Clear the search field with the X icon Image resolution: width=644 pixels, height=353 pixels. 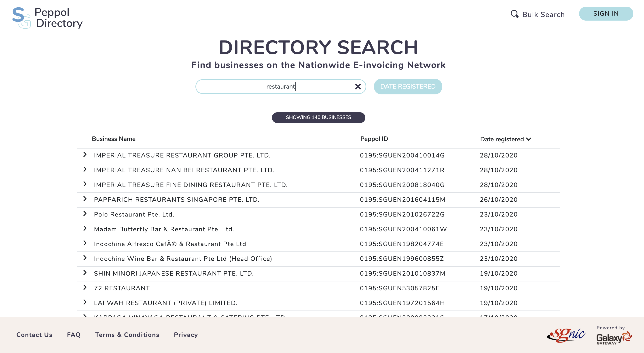pos(358,87)
